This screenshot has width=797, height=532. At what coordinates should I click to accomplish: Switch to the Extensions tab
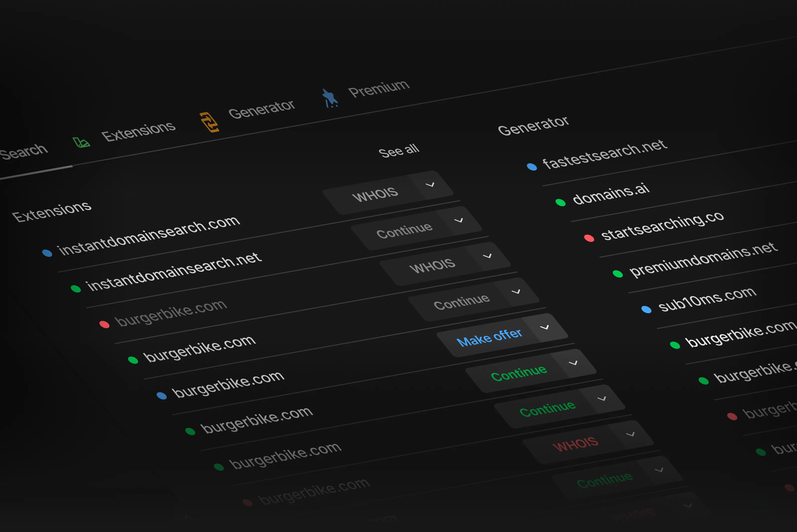point(138,131)
